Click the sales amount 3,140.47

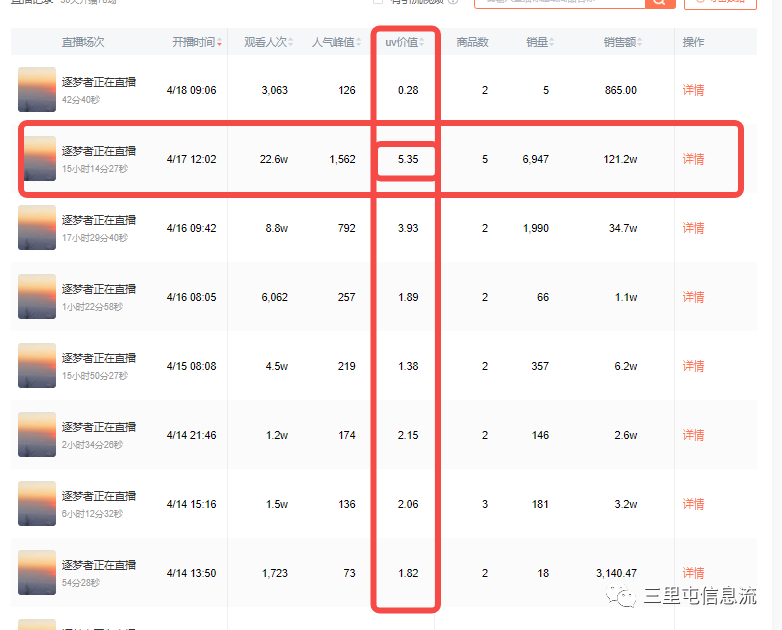pyautogui.click(x=616, y=573)
